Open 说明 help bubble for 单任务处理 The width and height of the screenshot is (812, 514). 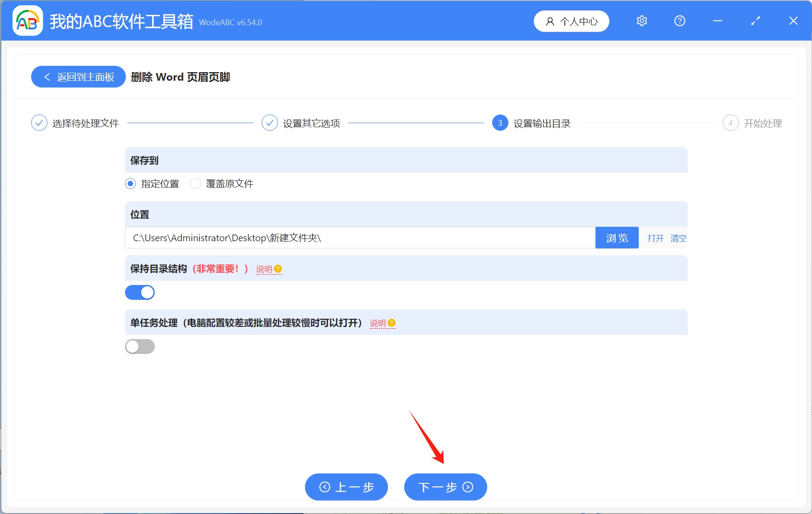point(382,323)
